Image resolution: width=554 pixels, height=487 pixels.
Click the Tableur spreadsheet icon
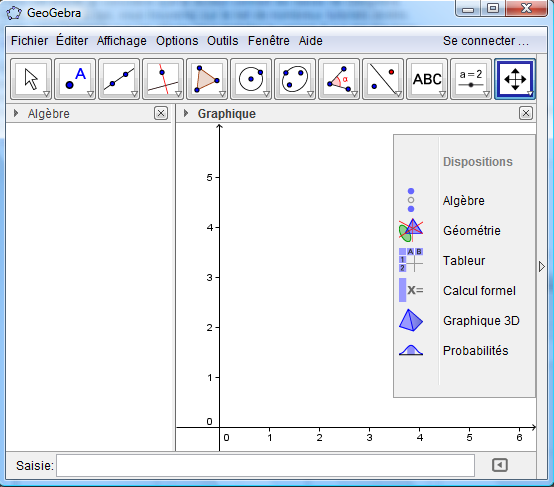tap(411, 260)
